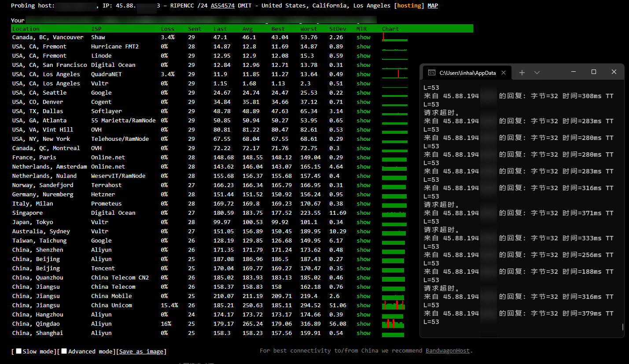Show MTR for Los Angeles Vultr

pyautogui.click(x=364, y=84)
